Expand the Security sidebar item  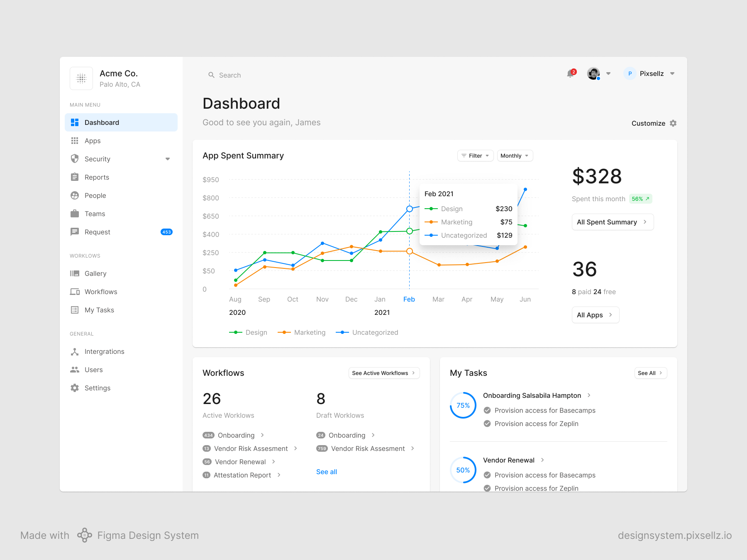168,159
